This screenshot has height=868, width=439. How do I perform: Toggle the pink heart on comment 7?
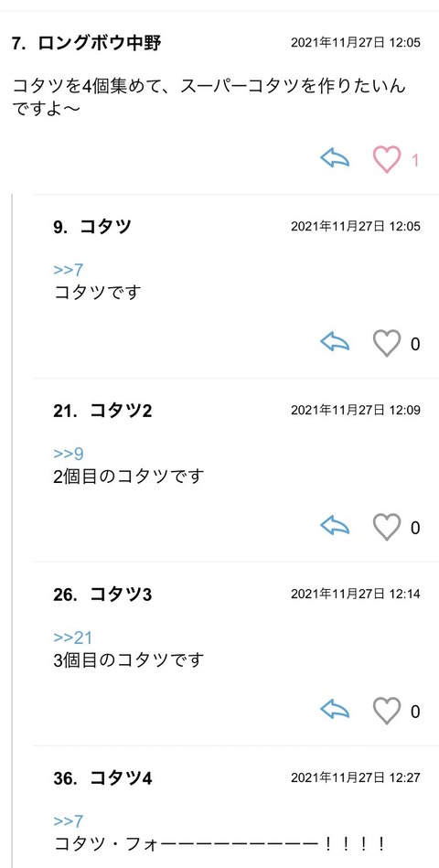point(386,159)
